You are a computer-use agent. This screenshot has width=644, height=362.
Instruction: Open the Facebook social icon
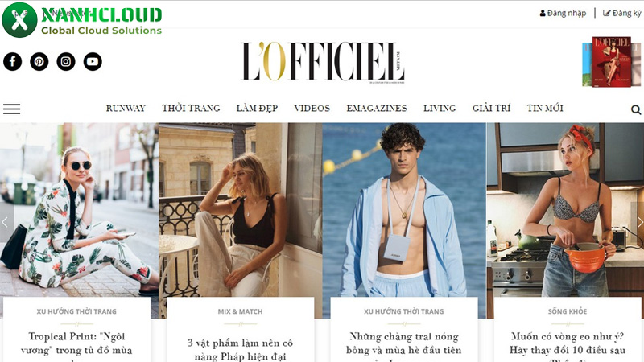pos(13,62)
